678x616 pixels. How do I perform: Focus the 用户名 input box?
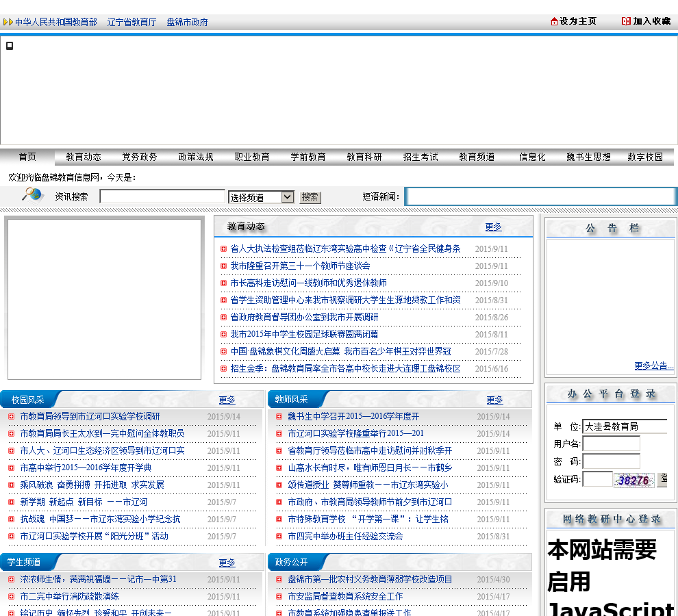(611, 444)
